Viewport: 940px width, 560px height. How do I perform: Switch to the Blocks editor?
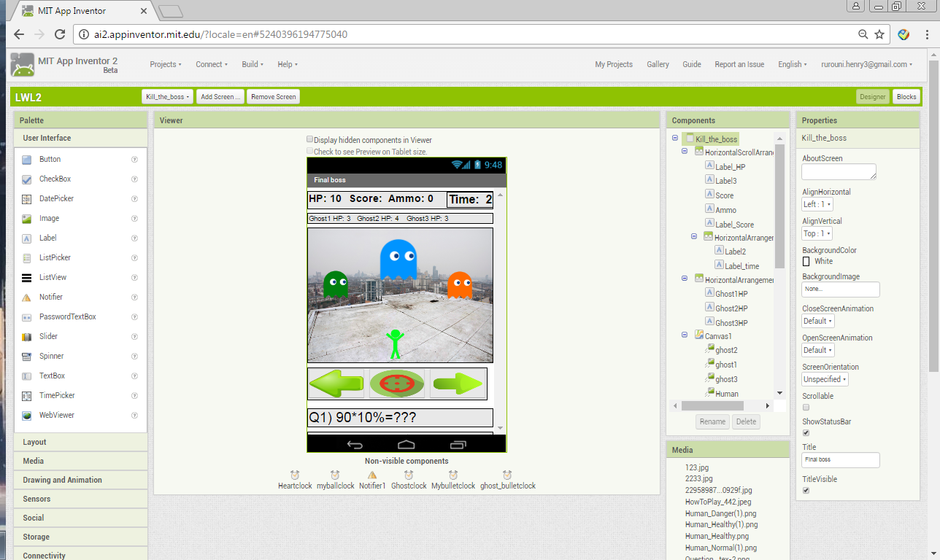(x=906, y=97)
